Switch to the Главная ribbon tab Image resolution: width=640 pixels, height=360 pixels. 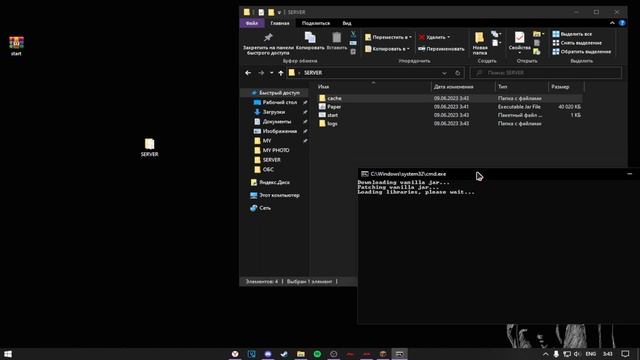[x=280, y=23]
